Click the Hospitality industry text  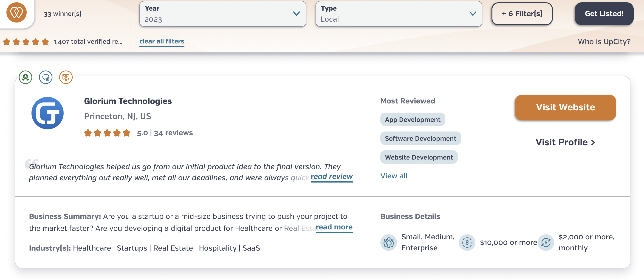pos(217,248)
